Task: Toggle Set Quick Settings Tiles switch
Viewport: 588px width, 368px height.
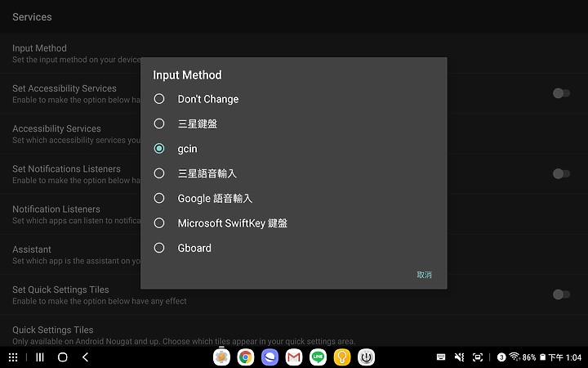Action: [561, 294]
